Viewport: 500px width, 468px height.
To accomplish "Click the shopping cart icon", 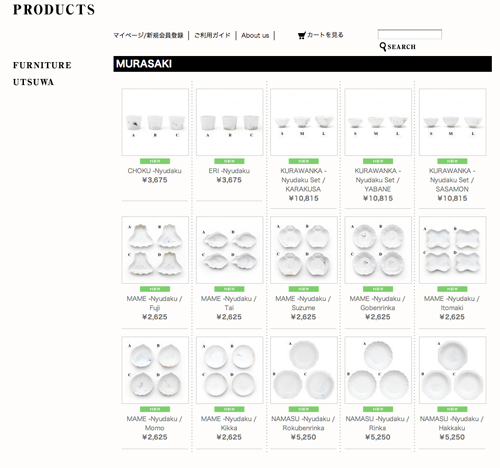I will point(302,35).
